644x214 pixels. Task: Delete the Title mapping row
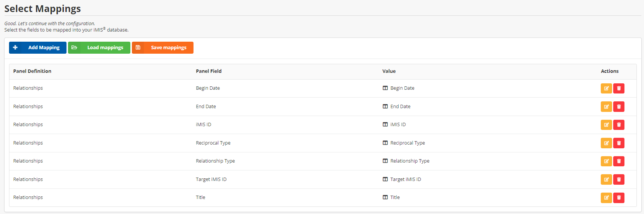point(618,198)
